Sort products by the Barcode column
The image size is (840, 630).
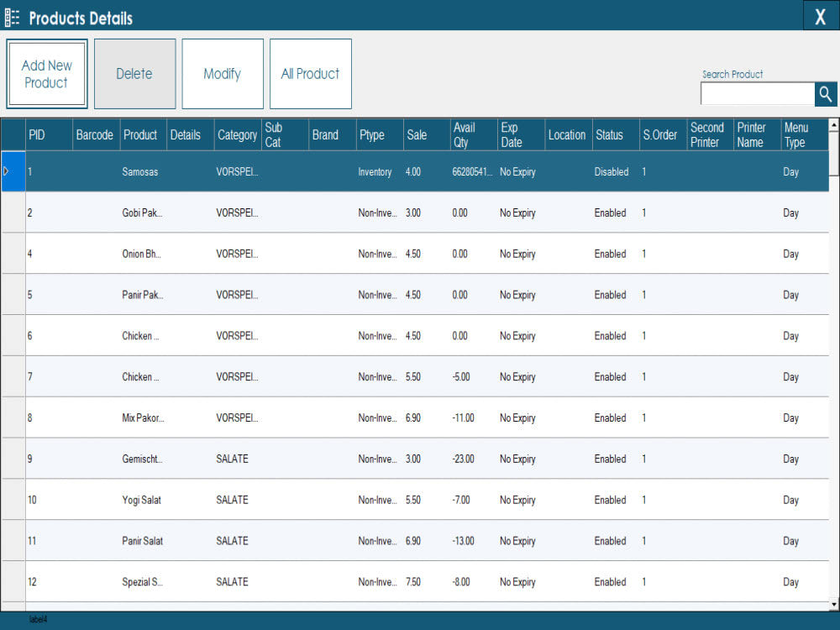click(95, 134)
